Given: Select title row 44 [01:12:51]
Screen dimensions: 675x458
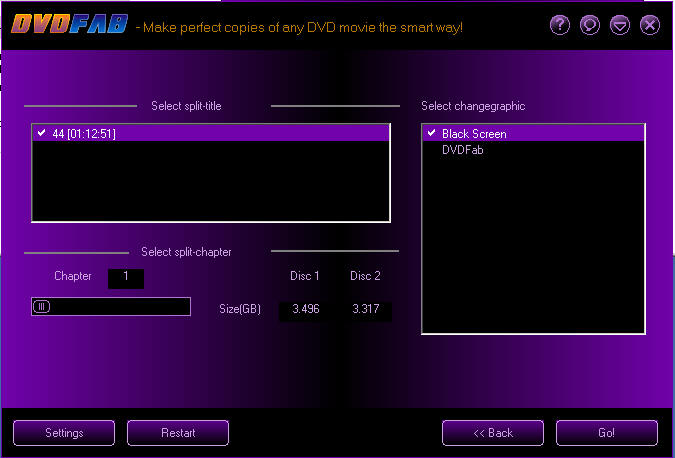Looking at the screenshot, I should click(211, 133).
